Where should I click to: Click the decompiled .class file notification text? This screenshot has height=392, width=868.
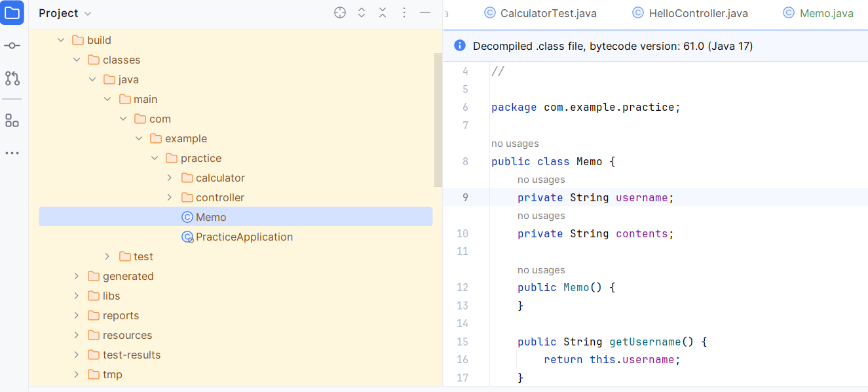click(613, 46)
